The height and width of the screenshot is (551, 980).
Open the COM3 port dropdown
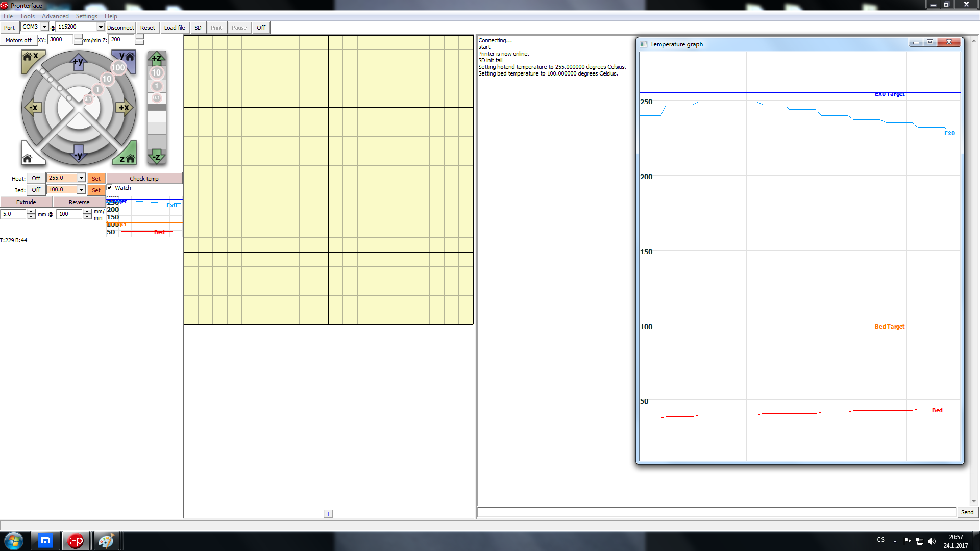pyautogui.click(x=44, y=27)
